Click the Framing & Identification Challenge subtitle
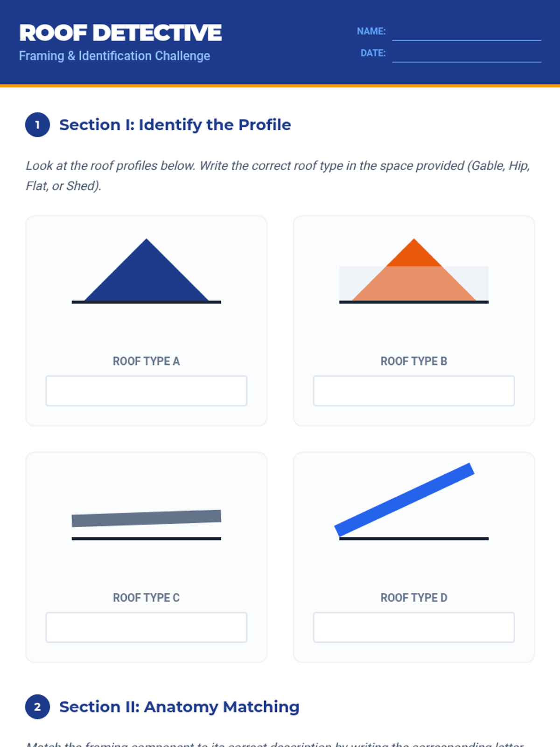560x747 pixels. point(115,56)
